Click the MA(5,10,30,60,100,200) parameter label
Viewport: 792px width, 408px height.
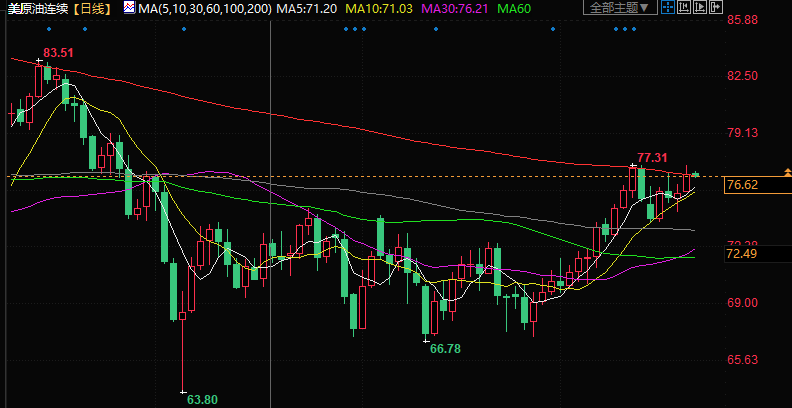point(204,9)
